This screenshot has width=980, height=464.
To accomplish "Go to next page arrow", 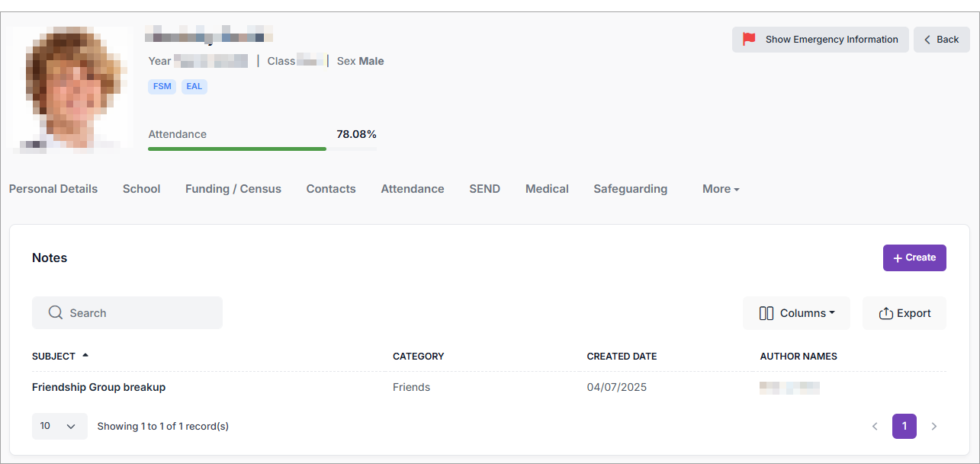I will [x=934, y=427].
